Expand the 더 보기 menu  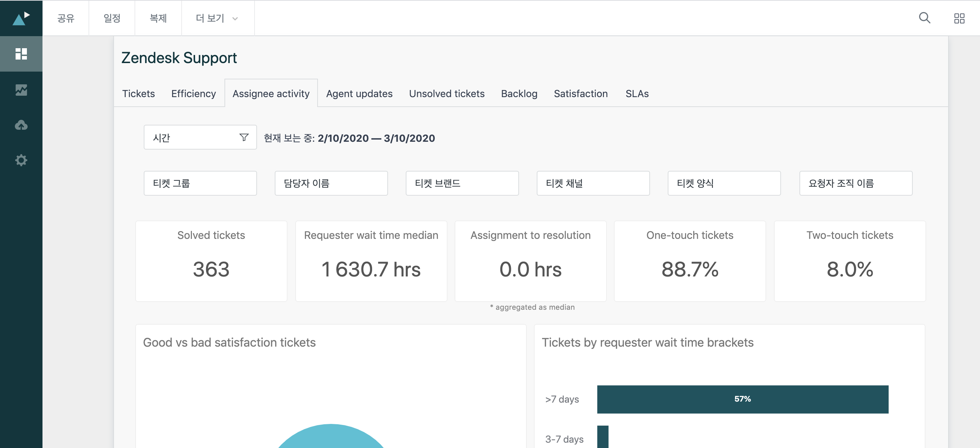pyautogui.click(x=218, y=18)
